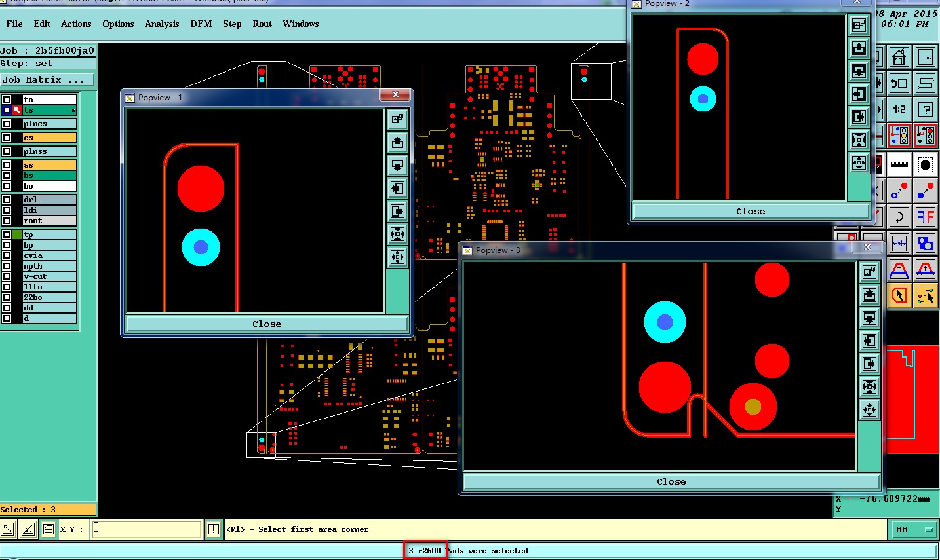This screenshot has width=940, height=560.
Task: Pan down in Popview 2
Action: pyautogui.click(x=859, y=71)
